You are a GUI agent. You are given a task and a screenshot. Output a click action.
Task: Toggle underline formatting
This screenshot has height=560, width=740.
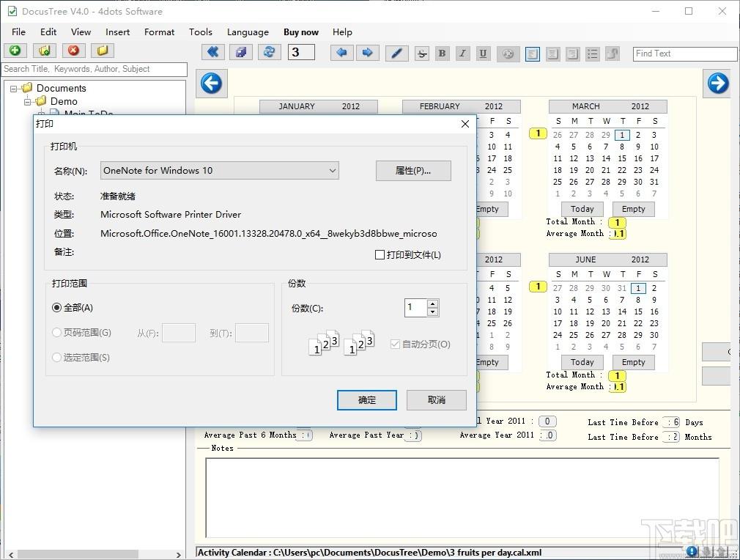click(x=483, y=54)
